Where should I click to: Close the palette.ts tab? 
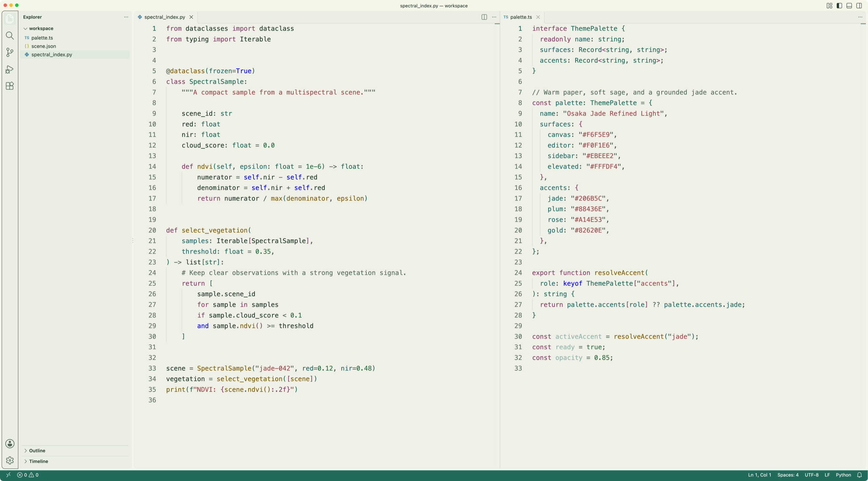pos(538,17)
